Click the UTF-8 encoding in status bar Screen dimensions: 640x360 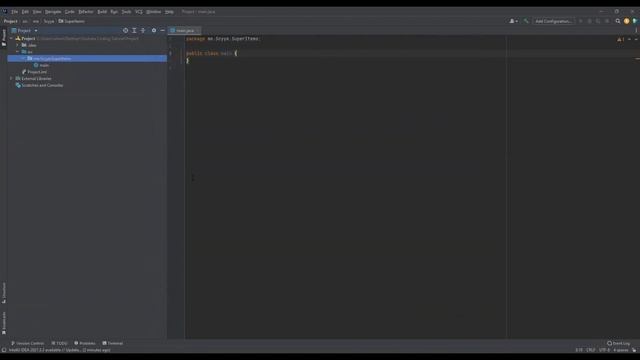pyautogui.click(x=604, y=350)
